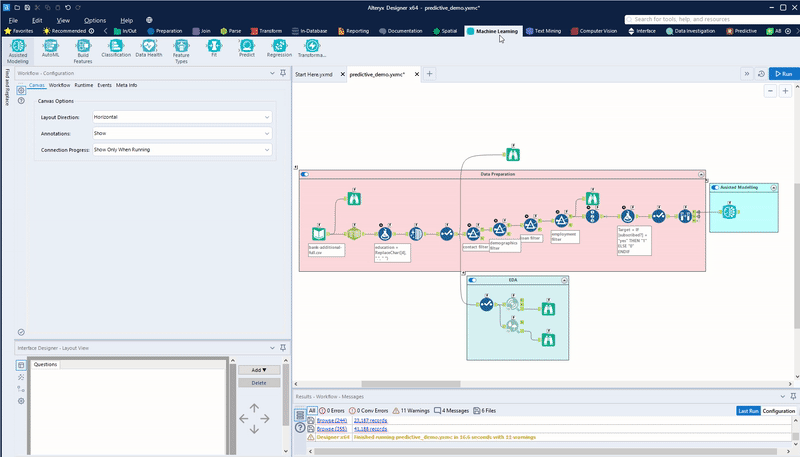Select the Classification tool icon
The image size is (800, 457).
pos(116,46)
